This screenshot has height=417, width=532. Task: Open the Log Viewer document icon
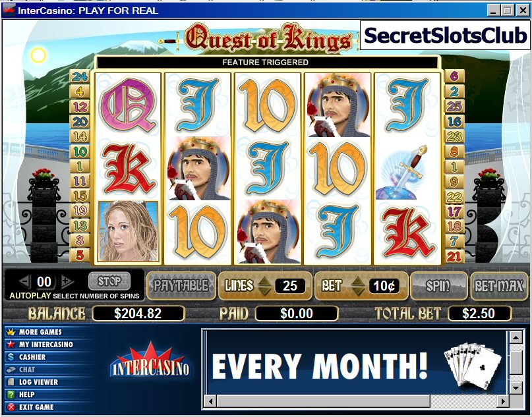[x=11, y=382]
